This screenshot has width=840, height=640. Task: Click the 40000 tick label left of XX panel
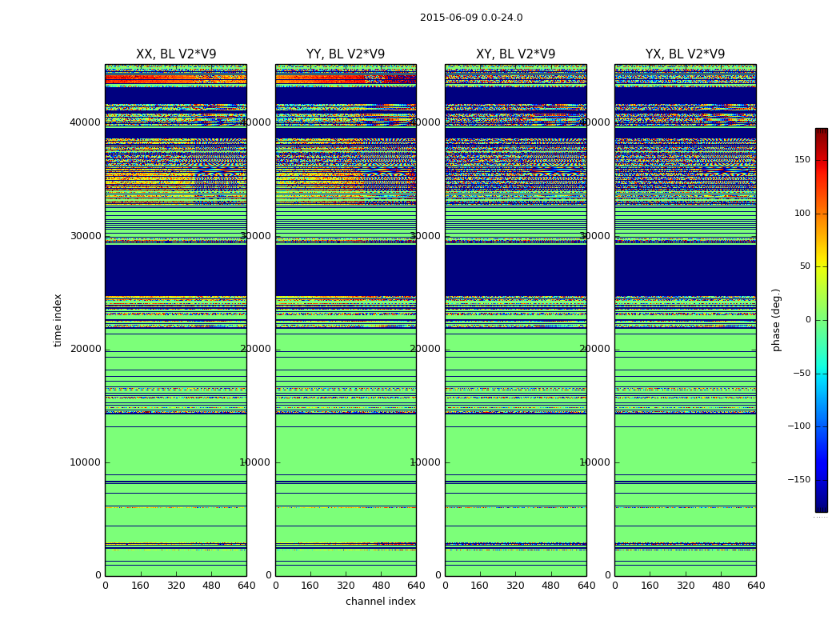pyautogui.click(x=85, y=122)
